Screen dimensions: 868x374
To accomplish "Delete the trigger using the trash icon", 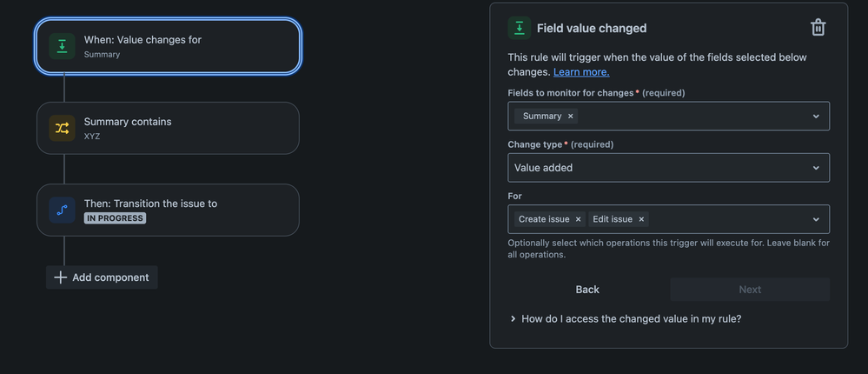I will [818, 28].
